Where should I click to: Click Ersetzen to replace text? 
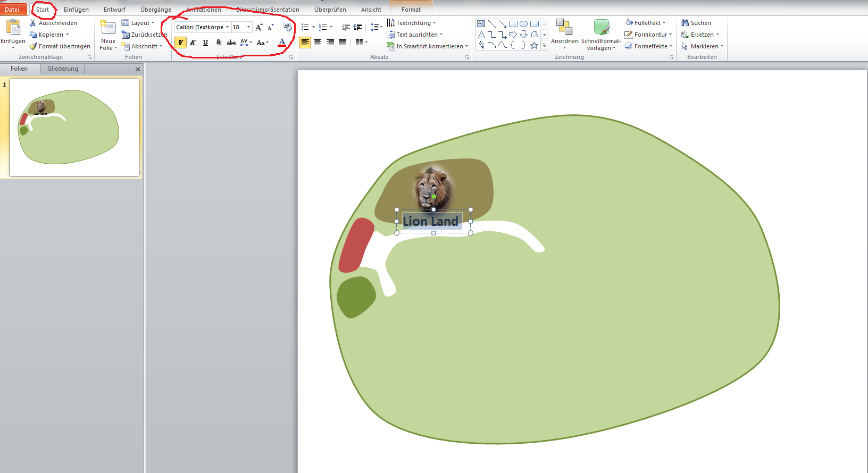(700, 35)
